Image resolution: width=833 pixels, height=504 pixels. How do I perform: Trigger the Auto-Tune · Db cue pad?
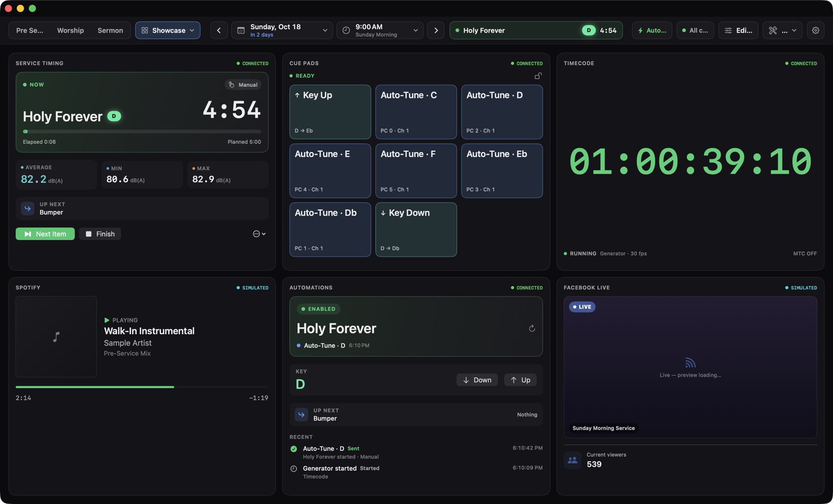[330, 230]
